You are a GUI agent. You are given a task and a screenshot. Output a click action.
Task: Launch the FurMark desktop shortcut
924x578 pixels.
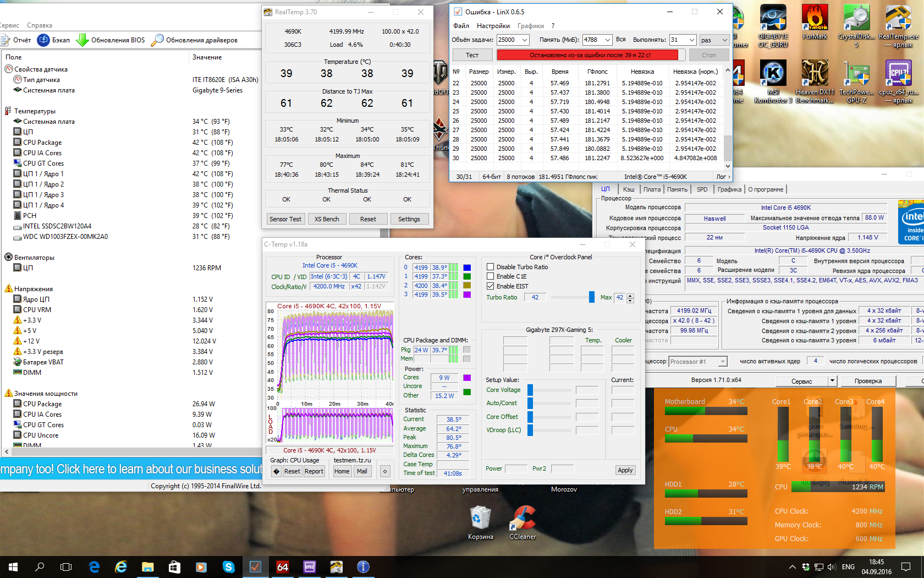pyautogui.click(x=815, y=23)
